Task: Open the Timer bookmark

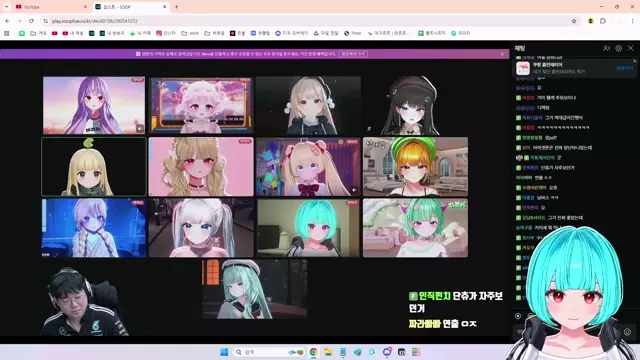Action: tap(353, 33)
